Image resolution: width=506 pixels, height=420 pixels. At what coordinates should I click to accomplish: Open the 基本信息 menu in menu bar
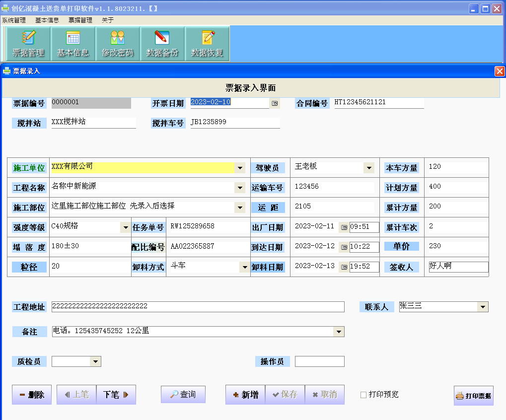pyautogui.click(x=47, y=20)
